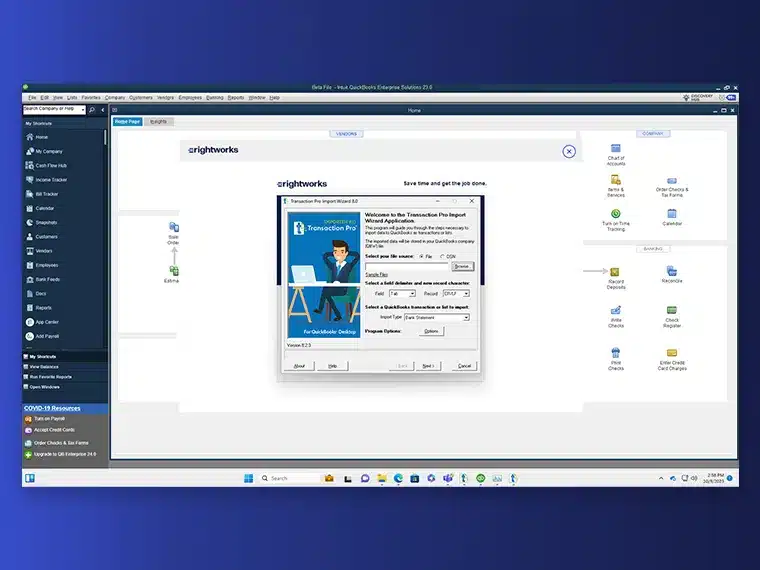Open the Reports sidebar shortcut

pyautogui.click(x=38, y=308)
